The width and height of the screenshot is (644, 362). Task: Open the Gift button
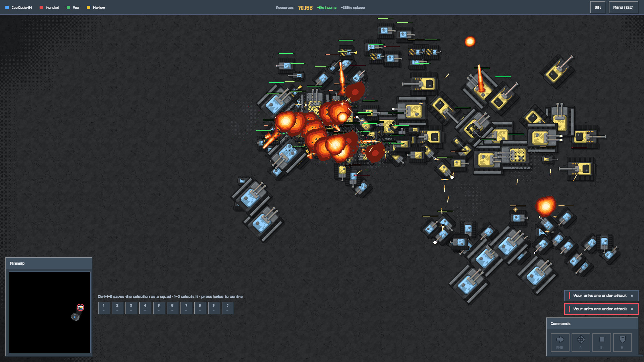point(598,7)
